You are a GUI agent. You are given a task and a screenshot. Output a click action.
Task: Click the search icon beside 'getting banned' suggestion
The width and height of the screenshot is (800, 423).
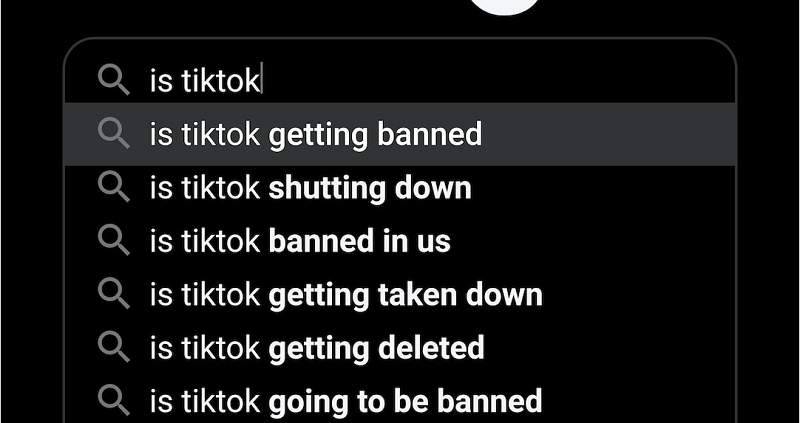[114, 133]
